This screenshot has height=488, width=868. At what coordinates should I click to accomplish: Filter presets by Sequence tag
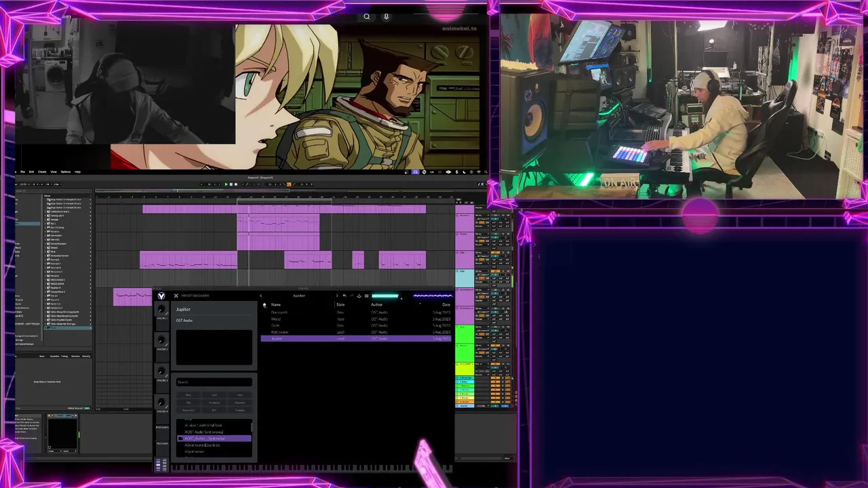click(x=240, y=403)
